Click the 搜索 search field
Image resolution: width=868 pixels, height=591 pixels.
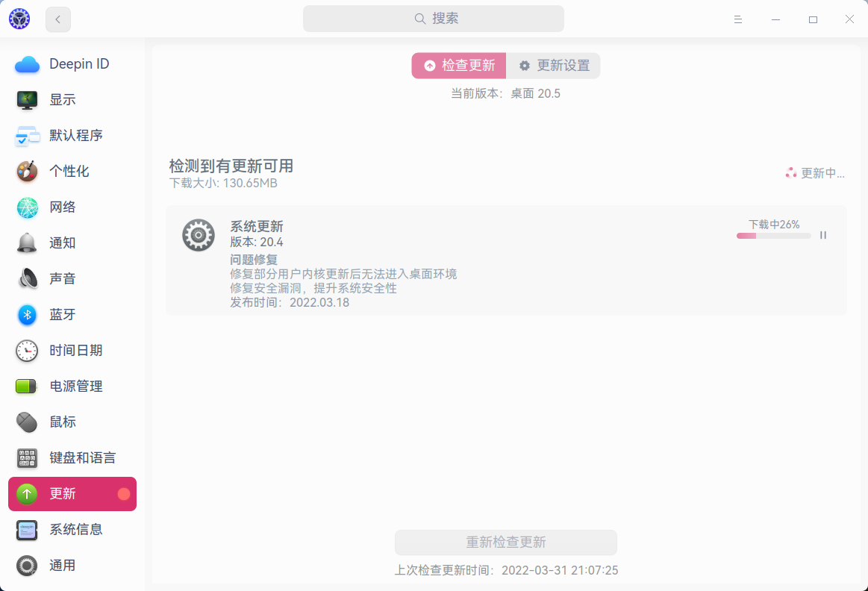click(x=434, y=18)
